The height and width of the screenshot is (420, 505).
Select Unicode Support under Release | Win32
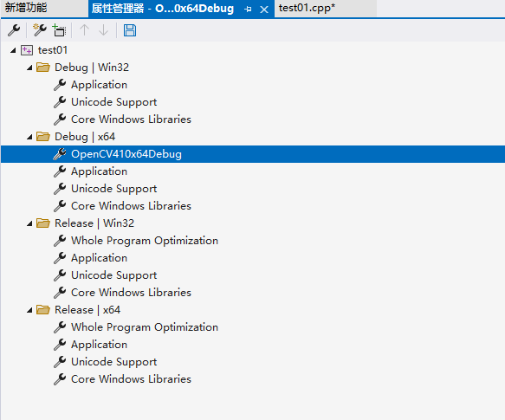tap(113, 275)
